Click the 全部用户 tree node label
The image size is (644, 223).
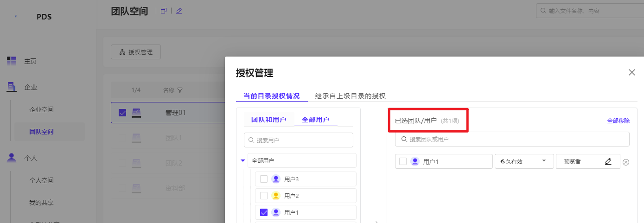[263, 161]
